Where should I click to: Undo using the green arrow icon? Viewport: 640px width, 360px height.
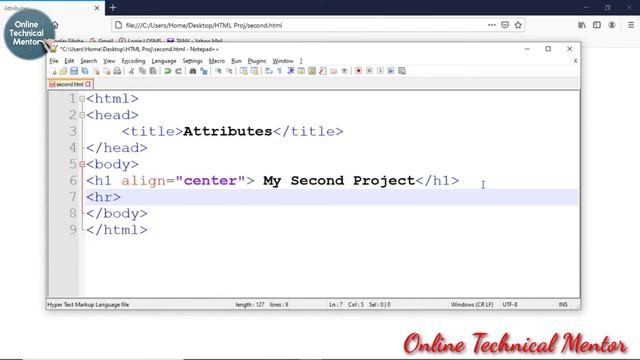coord(167,71)
